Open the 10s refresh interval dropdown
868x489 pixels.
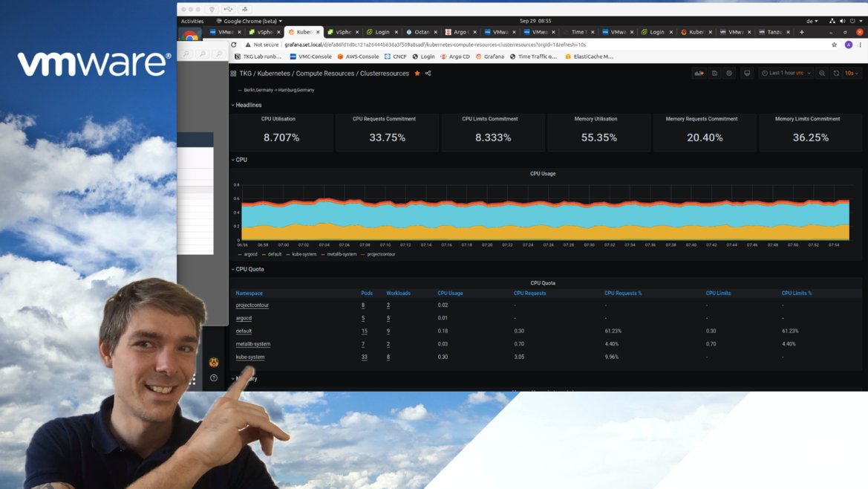tap(852, 73)
